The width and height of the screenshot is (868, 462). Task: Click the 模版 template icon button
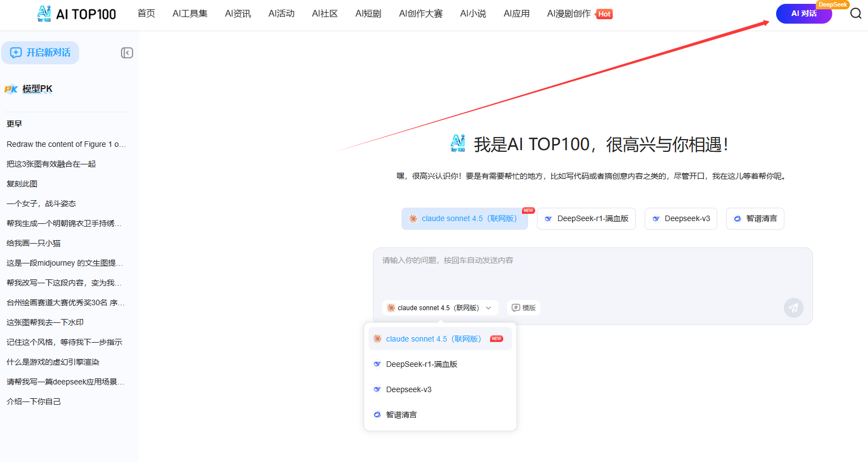coord(524,308)
